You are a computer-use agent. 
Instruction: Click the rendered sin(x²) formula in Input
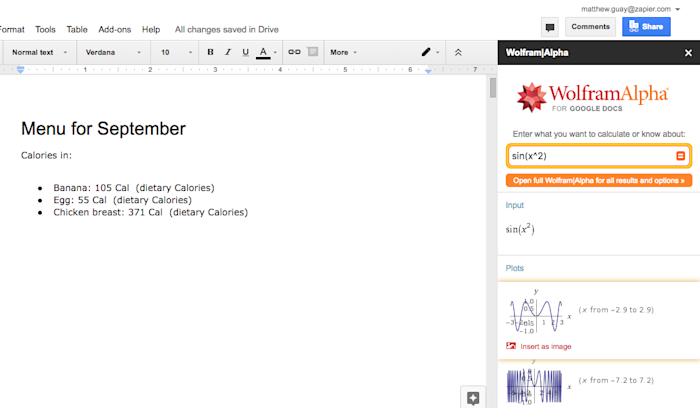point(520,229)
